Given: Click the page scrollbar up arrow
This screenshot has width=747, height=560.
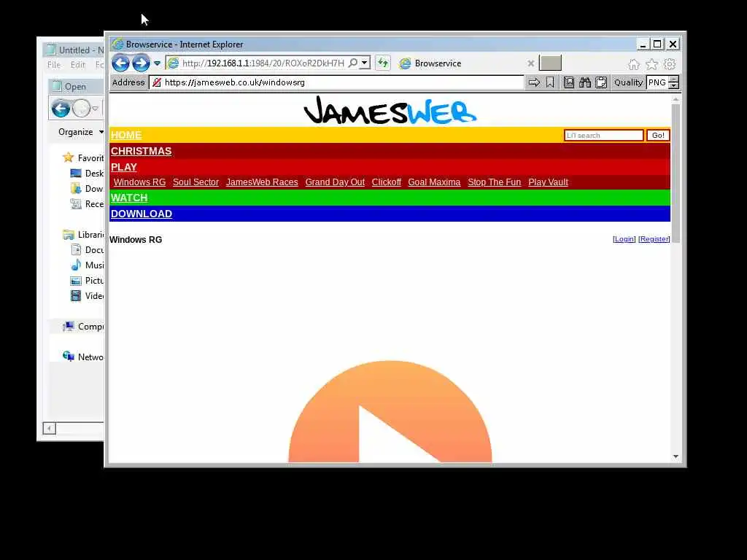Looking at the screenshot, I should (x=676, y=99).
